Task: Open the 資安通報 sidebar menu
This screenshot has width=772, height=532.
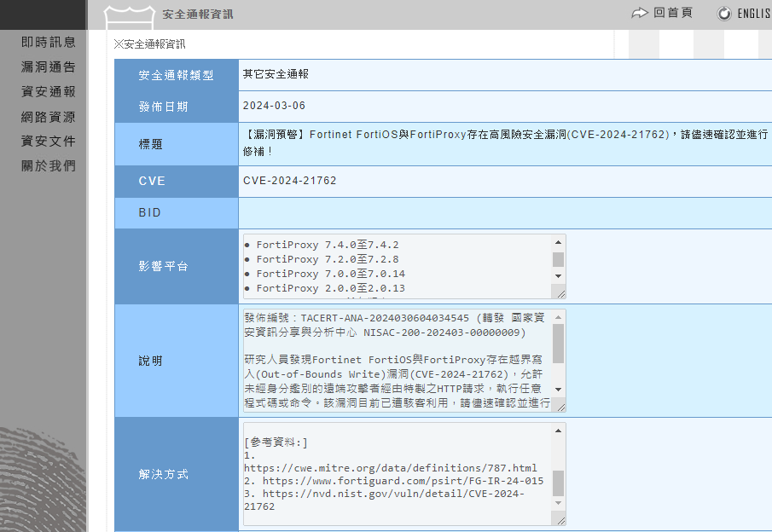Action: point(49,91)
